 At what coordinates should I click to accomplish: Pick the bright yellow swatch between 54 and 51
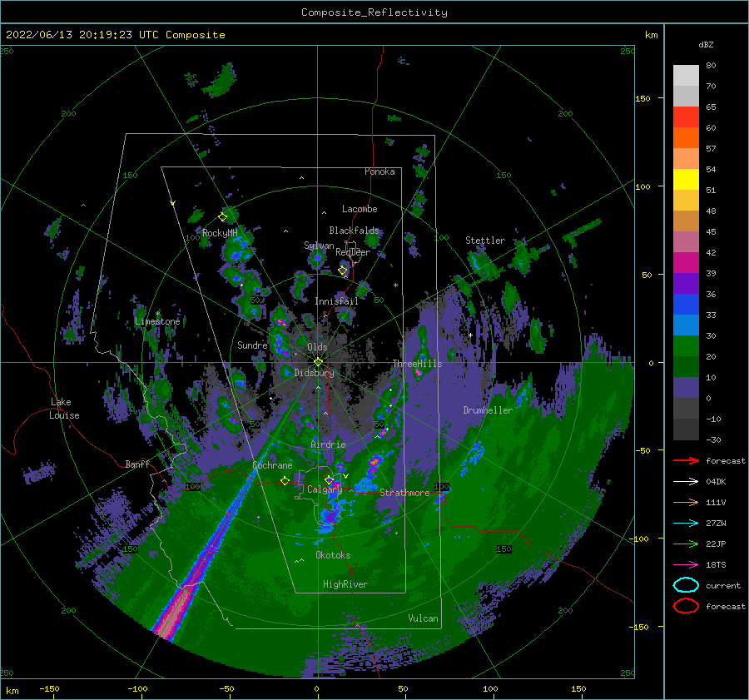coord(686,180)
